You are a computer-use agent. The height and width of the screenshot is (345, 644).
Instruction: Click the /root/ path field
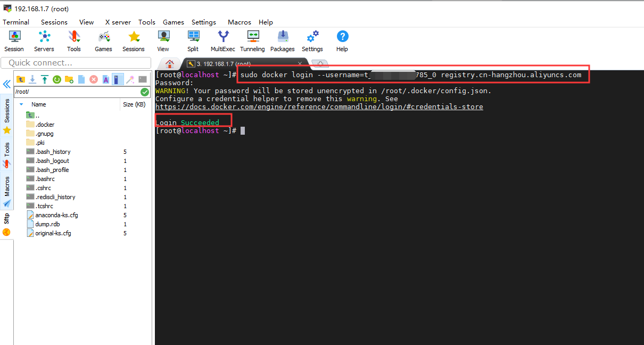[x=76, y=92]
